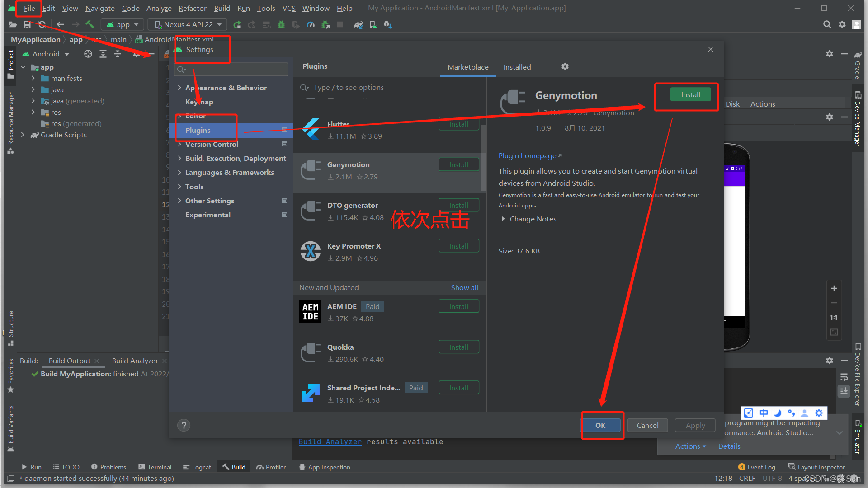Click Sync Project with Gradle Files icon

(x=359, y=24)
